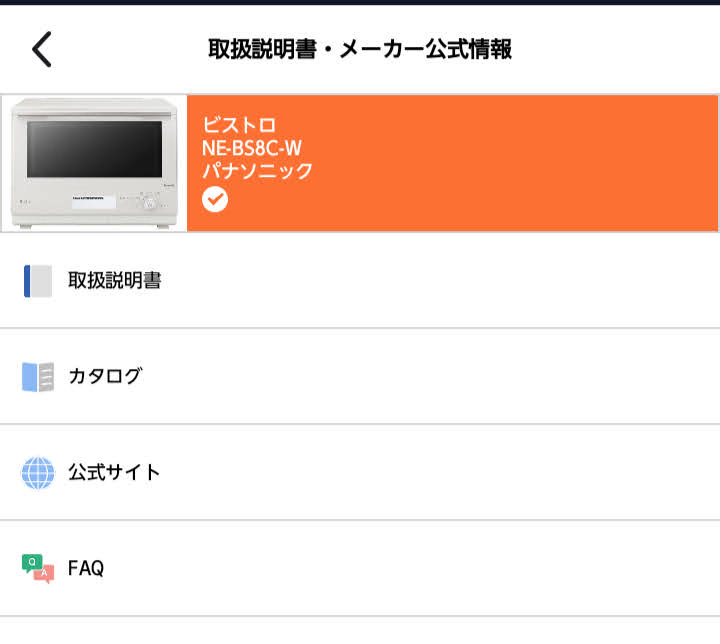Click the globe icon for official site

[x=37, y=473]
